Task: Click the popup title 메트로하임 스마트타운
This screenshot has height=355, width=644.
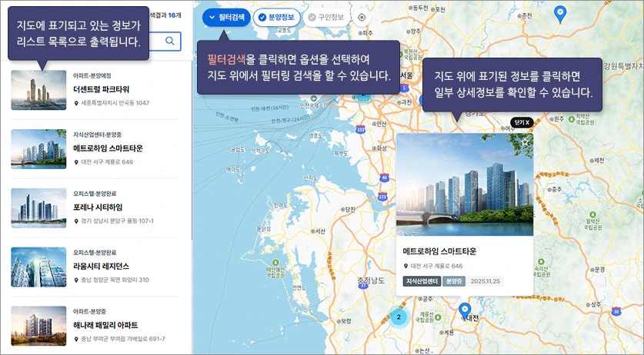Action: pos(439,251)
